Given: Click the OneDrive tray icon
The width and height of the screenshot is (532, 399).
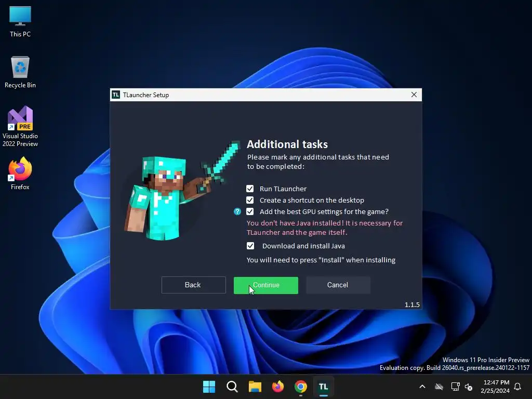Looking at the screenshot, I should pos(439,387).
